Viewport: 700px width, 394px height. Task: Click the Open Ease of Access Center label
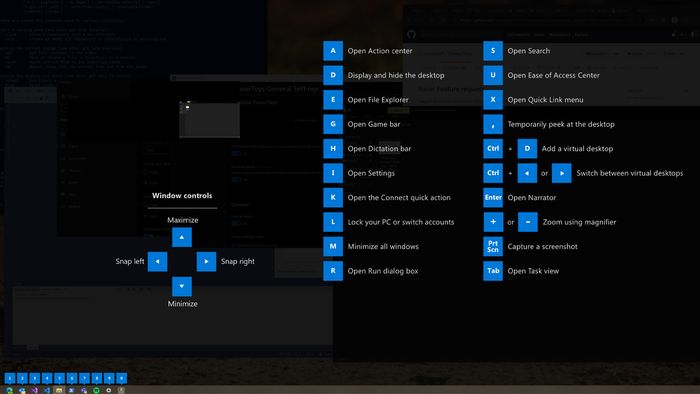coord(554,75)
